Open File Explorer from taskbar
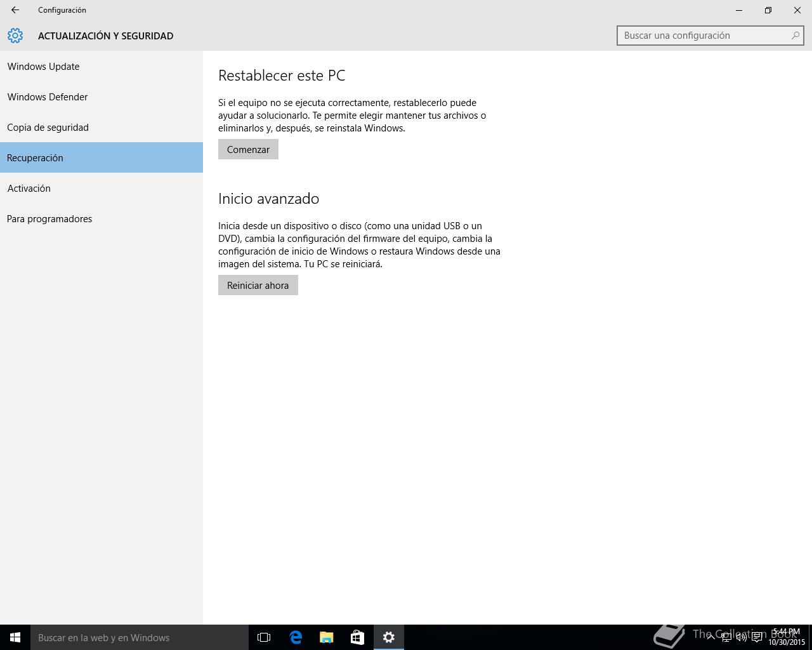Screen dimensions: 812x650 (327, 637)
